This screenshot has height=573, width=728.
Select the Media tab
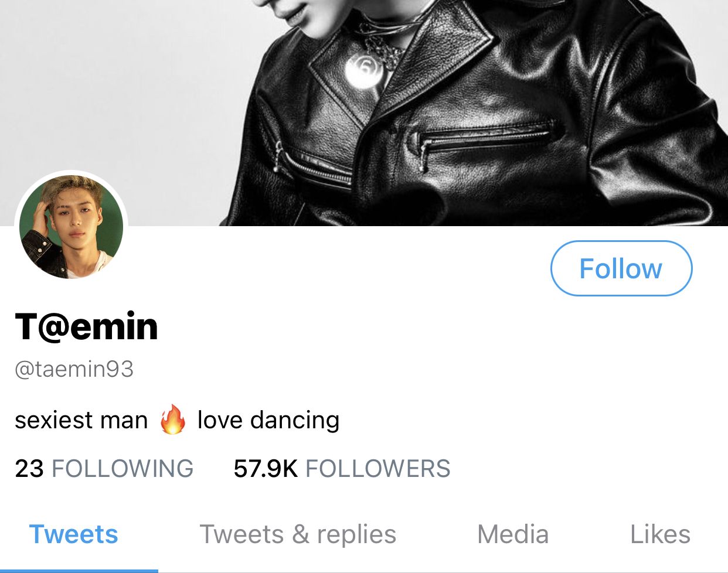513,534
